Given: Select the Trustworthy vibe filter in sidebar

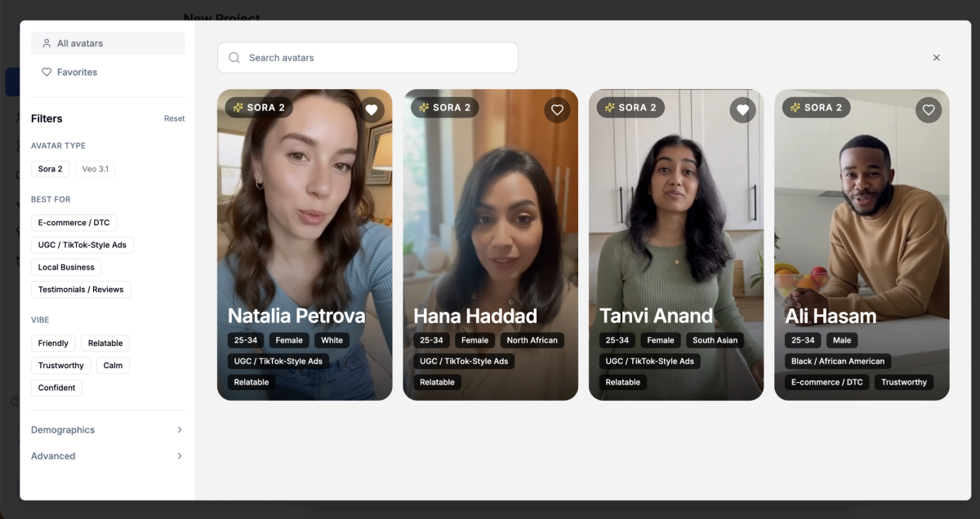Looking at the screenshot, I should click(x=61, y=366).
